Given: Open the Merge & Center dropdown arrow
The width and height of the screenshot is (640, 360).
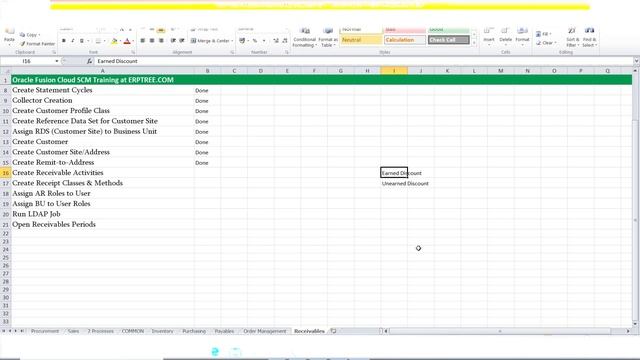Looking at the screenshot, I should pyautogui.click(x=232, y=41).
